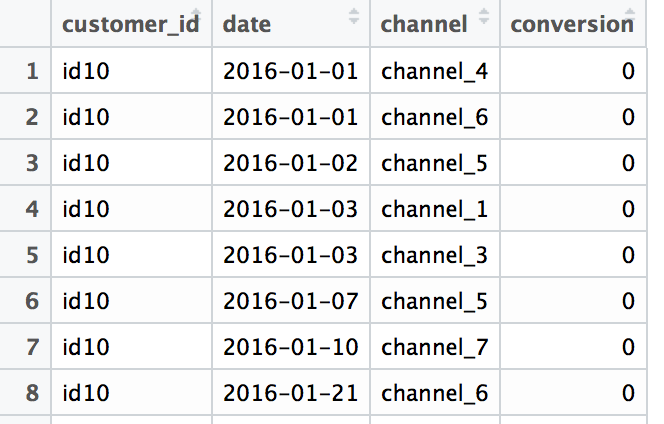Select the 2016-01-21 date cell
Viewport: 664px width, 424px height.
click(x=290, y=393)
